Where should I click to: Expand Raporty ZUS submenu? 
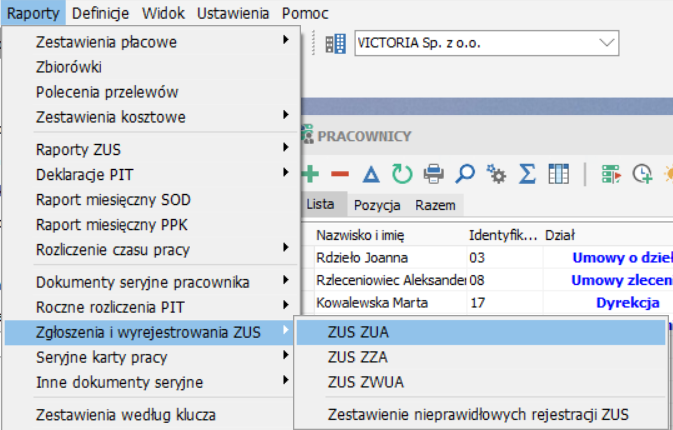(x=151, y=149)
